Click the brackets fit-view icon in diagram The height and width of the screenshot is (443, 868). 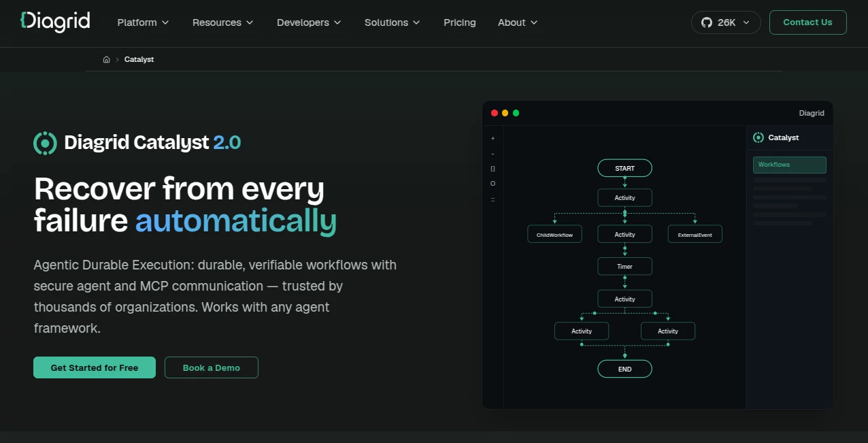(x=493, y=169)
